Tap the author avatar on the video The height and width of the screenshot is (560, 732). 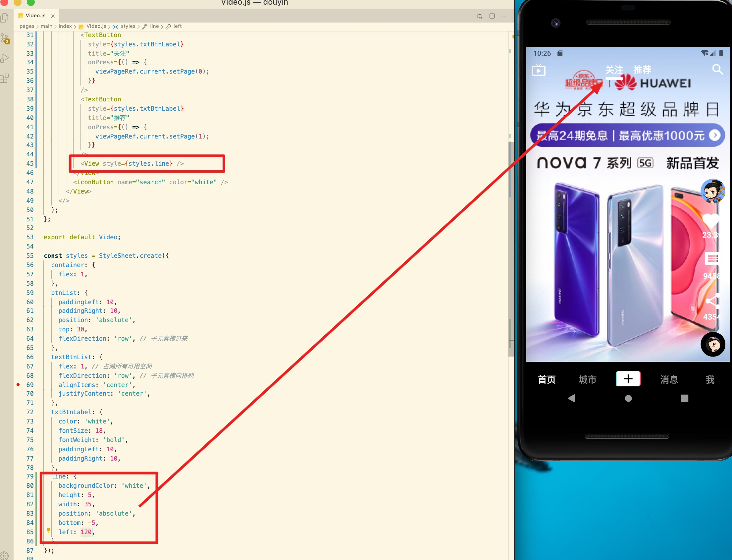pyautogui.click(x=713, y=191)
